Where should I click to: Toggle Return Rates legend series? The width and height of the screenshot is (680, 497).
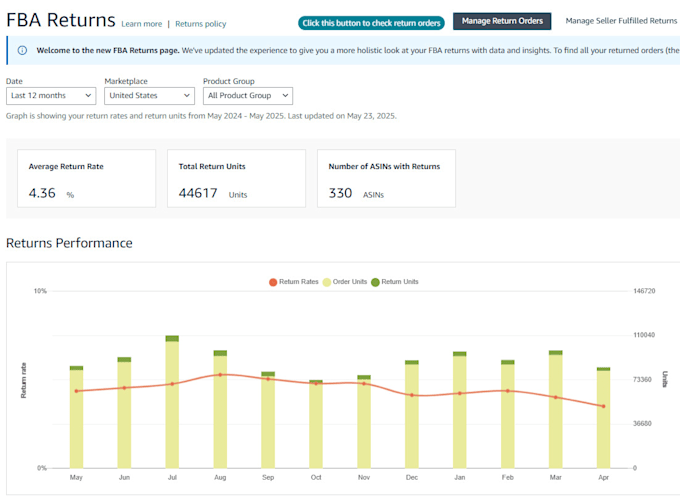(x=294, y=282)
